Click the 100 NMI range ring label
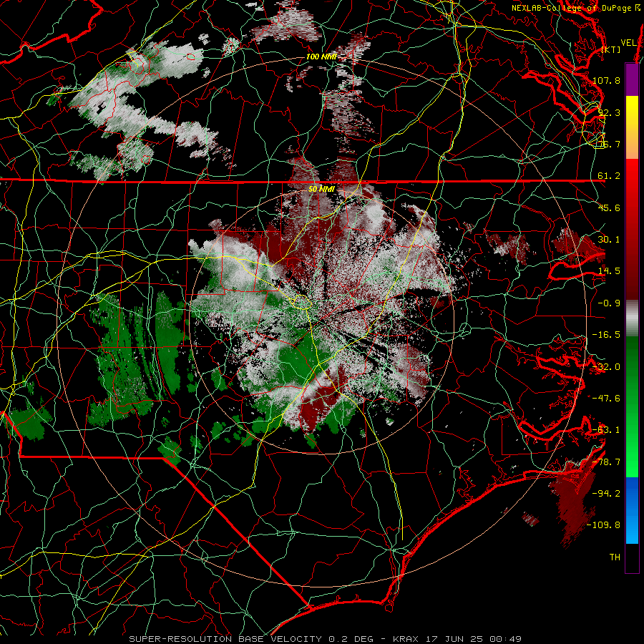This screenshot has width=644, height=644. [321, 57]
